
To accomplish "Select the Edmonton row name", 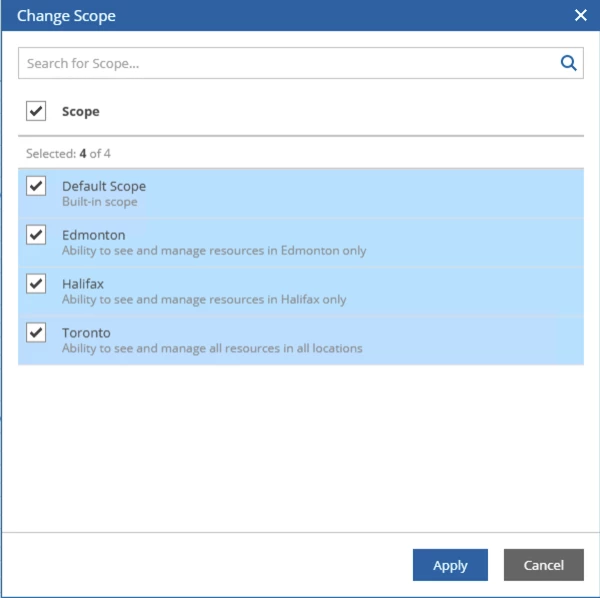I will [93, 235].
